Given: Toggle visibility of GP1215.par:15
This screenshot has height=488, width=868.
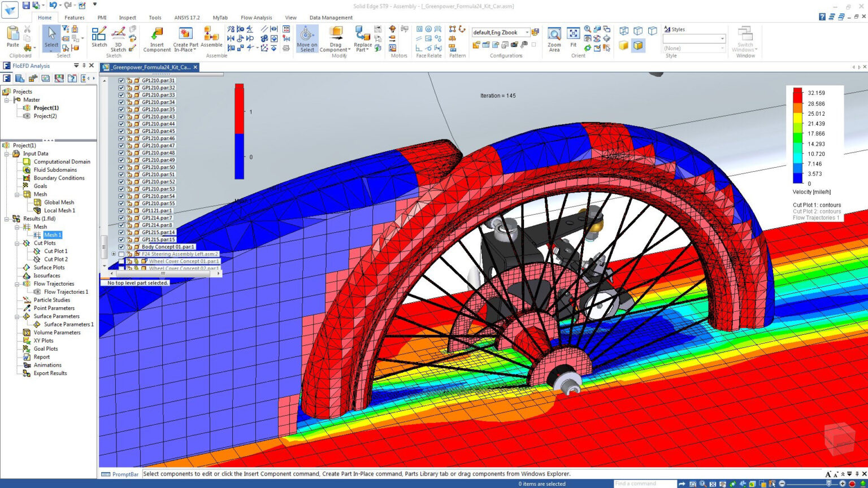Looking at the screenshot, I should (121, 239).
